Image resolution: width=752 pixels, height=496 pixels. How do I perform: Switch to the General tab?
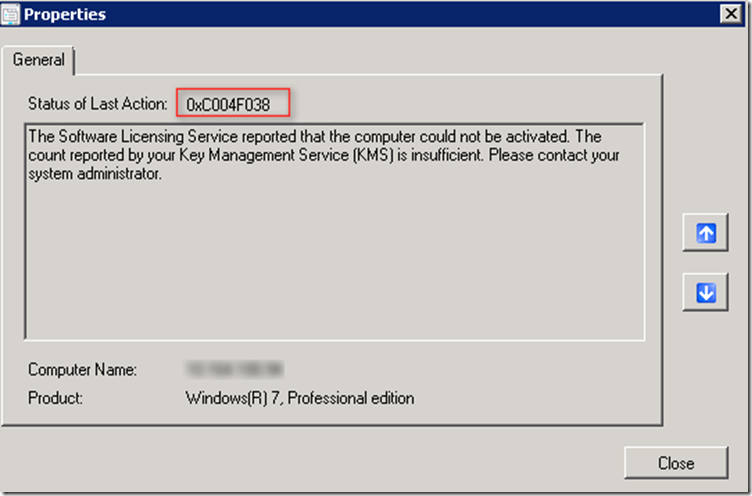pos(38,60)
